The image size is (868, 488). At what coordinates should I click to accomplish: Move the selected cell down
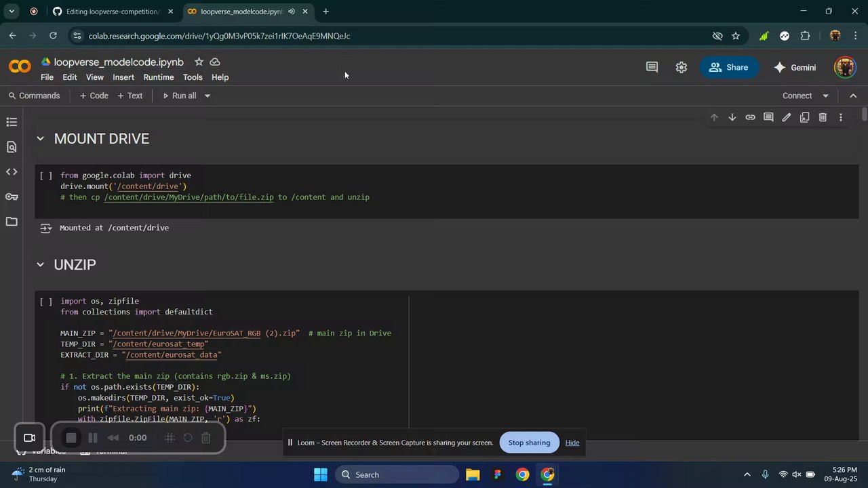[732, 117]
